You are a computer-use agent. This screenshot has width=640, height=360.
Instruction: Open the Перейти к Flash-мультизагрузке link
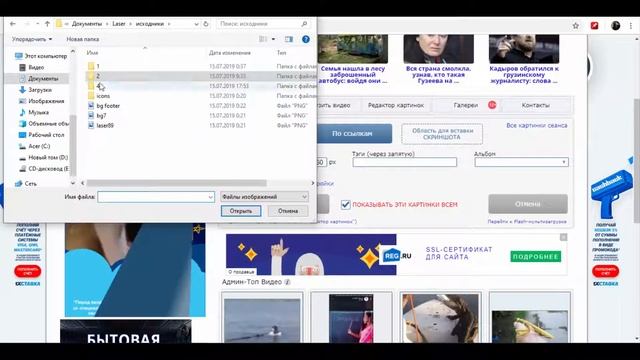point(527,222)
